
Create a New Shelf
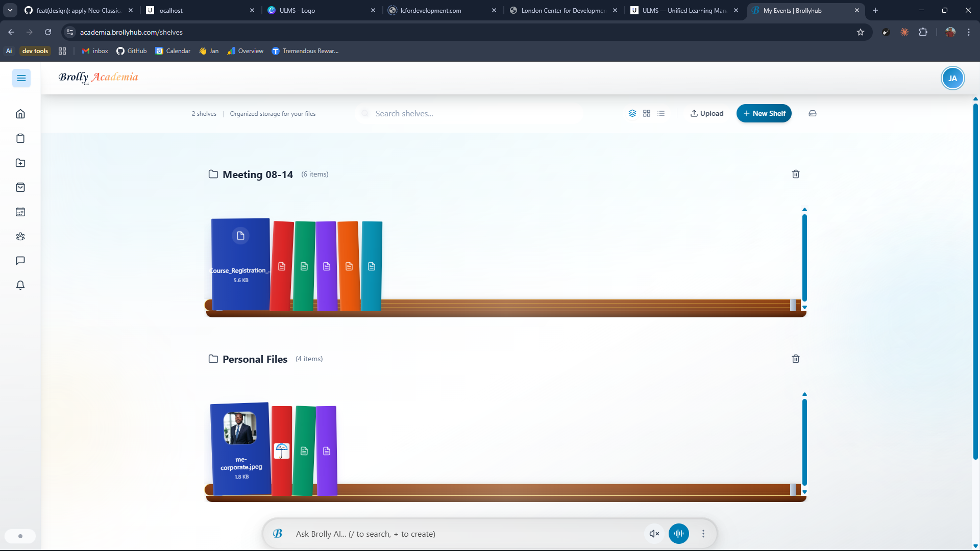(x=764, y=113)
